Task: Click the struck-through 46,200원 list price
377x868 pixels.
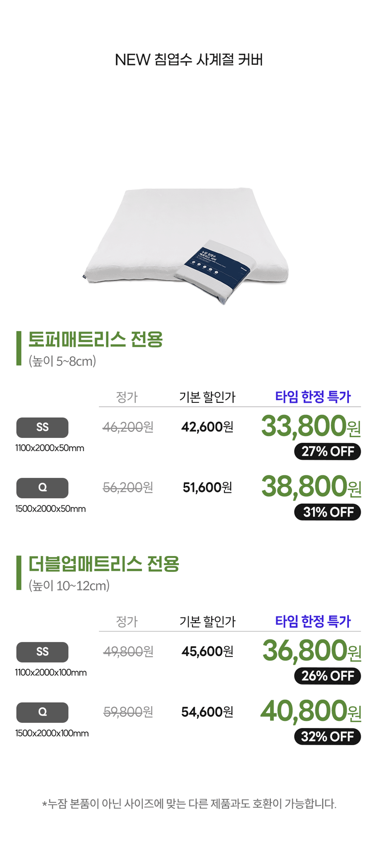Action: pyautogui.click(x=128, y=427)
